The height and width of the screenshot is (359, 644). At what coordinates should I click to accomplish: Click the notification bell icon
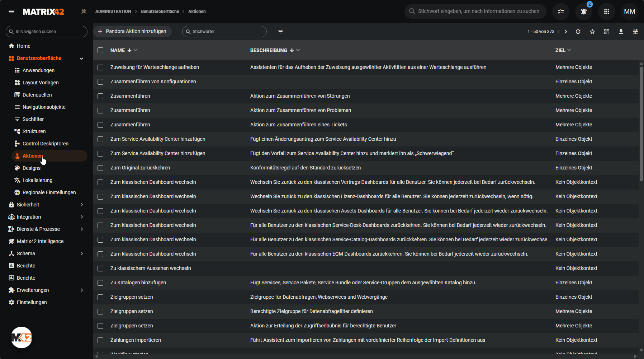(x=583, y=11)
